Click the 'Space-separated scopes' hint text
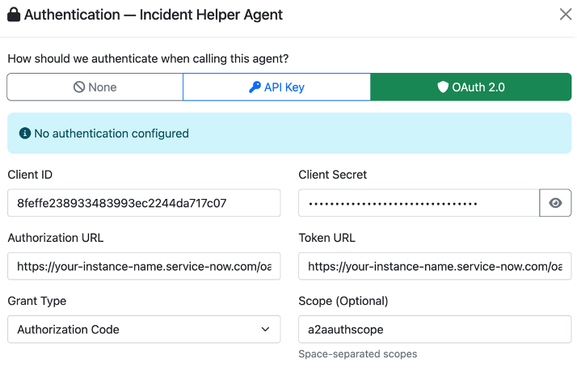This screenshot has height=372, width=577. 358,354
